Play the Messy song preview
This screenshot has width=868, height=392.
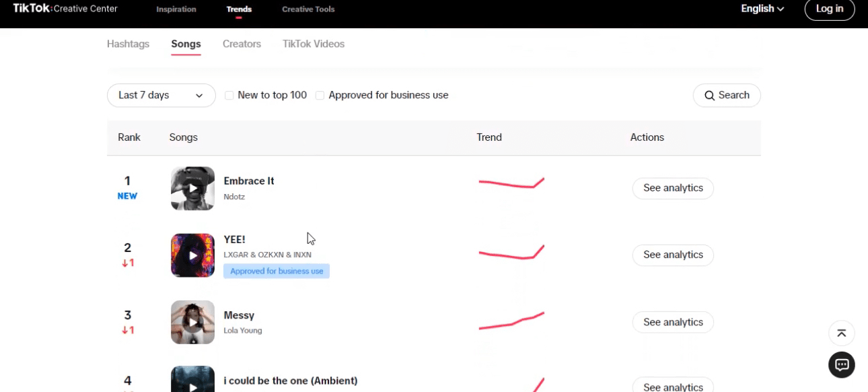tap(192, 322)
